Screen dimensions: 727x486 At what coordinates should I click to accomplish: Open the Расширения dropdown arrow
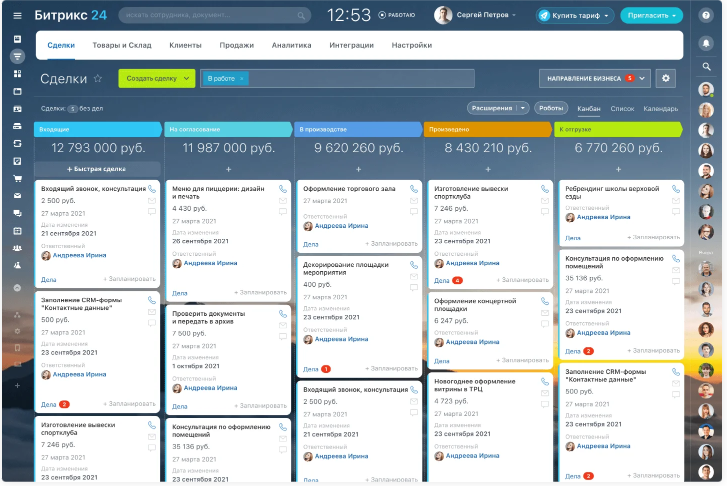[x=523, y=108]
